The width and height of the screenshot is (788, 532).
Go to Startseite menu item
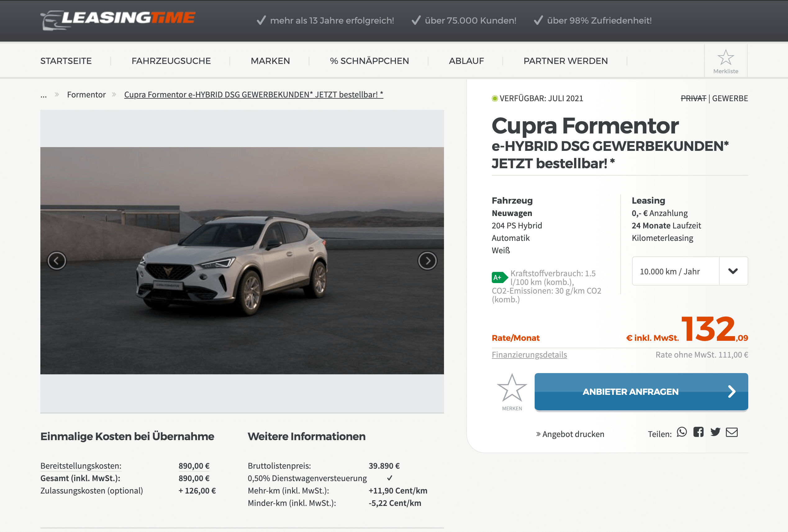pos(66,61)
